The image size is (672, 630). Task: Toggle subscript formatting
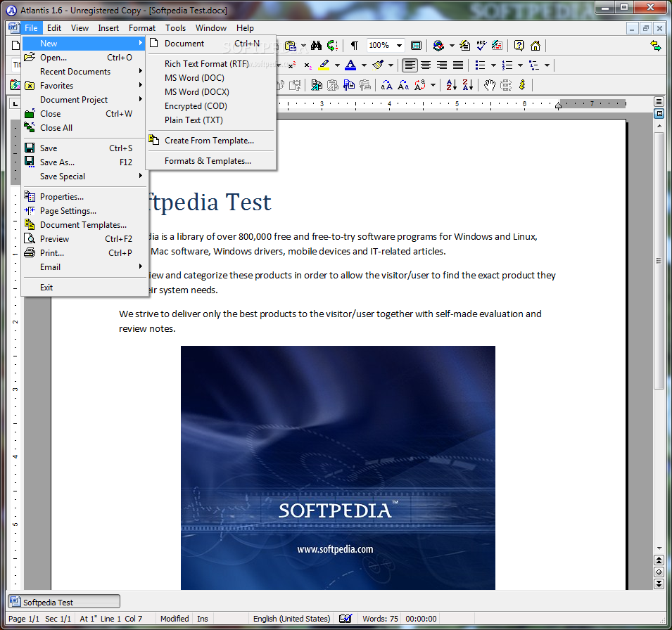[x=308, y=65]
